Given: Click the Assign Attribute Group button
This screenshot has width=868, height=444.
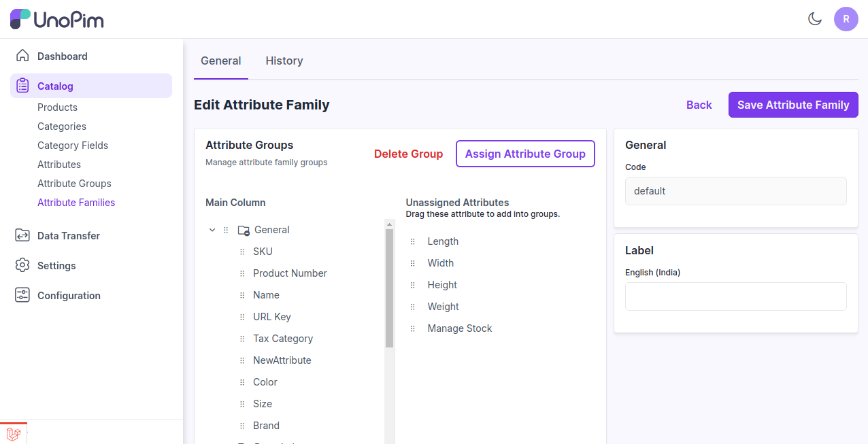Looking at the screenshot, I should tap(524, 154).
